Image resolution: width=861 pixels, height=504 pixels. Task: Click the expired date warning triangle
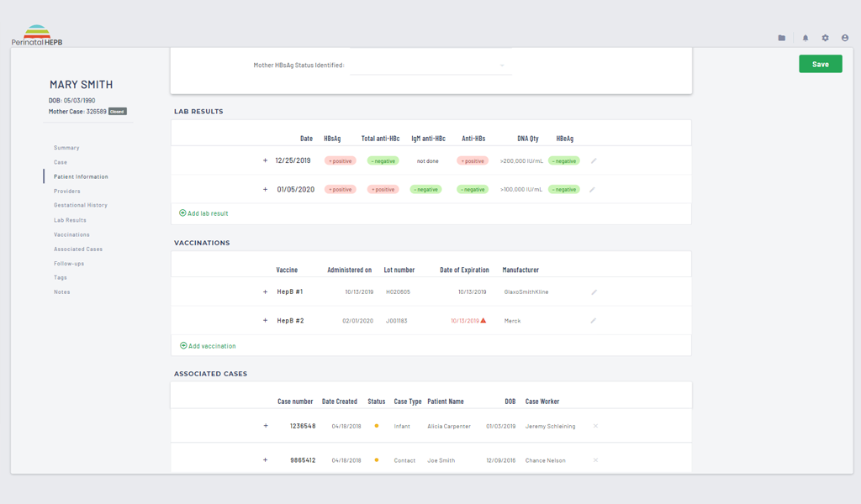(483, 321)
